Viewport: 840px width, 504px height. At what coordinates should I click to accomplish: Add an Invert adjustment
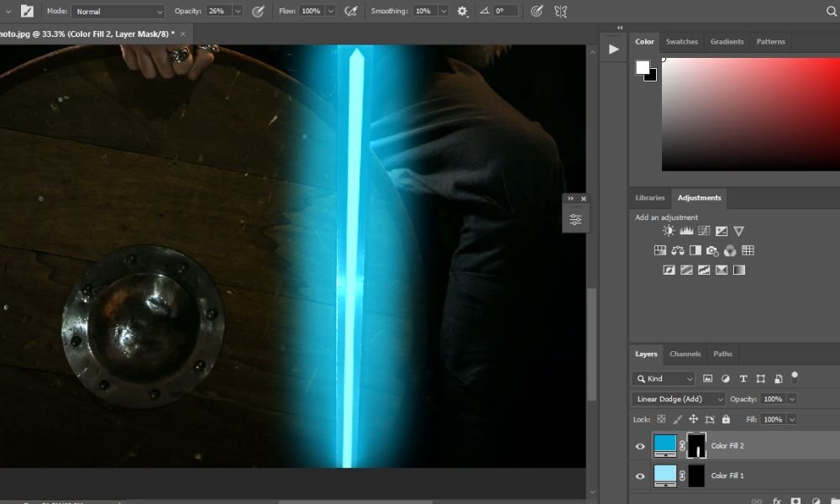[x=669, y=270]
